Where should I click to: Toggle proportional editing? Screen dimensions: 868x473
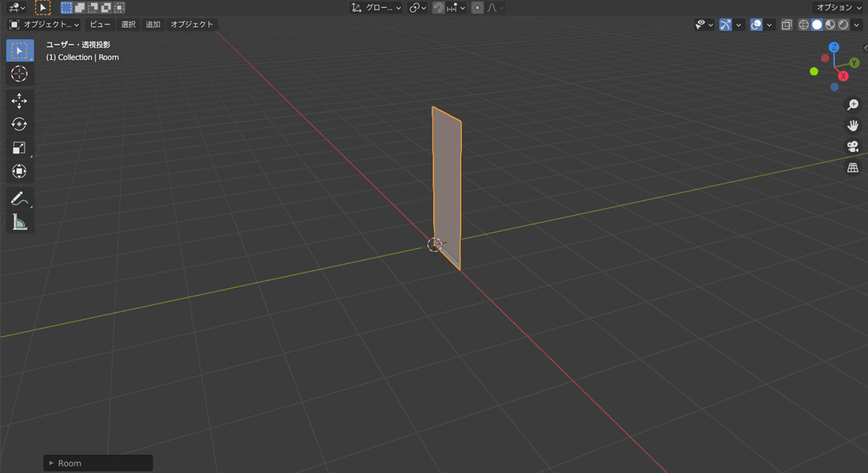(x=477, y=8)
